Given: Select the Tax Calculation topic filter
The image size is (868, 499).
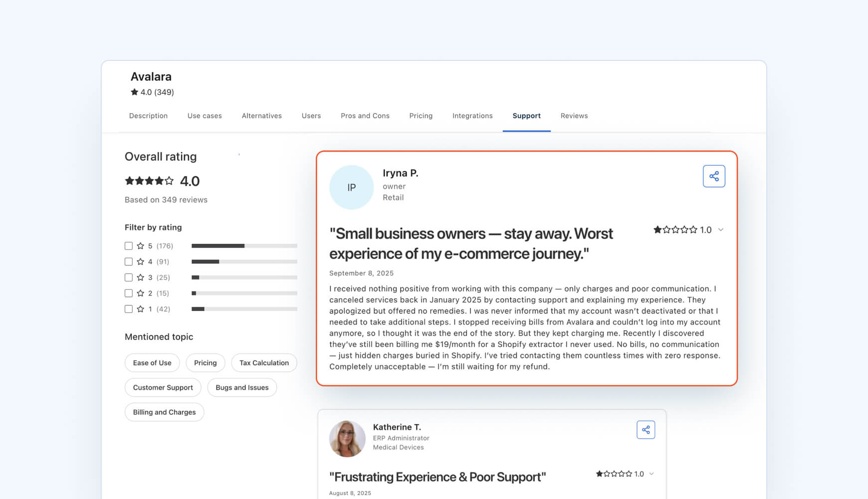Looking at the screenshot, I should (x=264, y=363).
